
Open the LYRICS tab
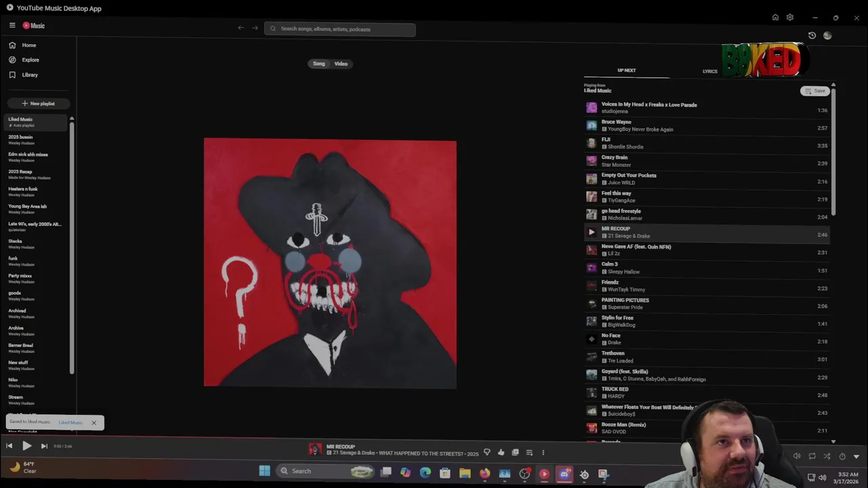(710, 71)
